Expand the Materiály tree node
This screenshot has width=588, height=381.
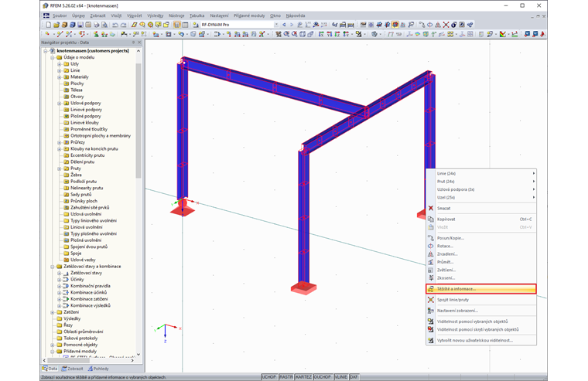pos(60,77)
